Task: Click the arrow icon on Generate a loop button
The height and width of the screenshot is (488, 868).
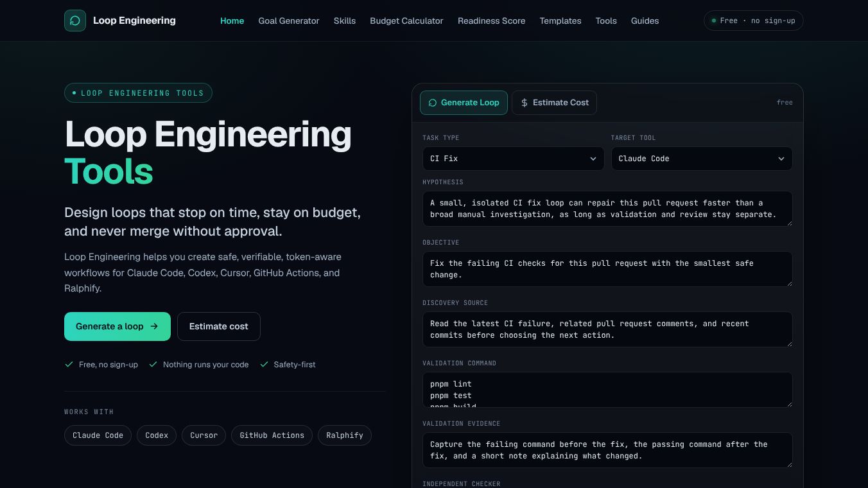Action: tap(154, 326)
